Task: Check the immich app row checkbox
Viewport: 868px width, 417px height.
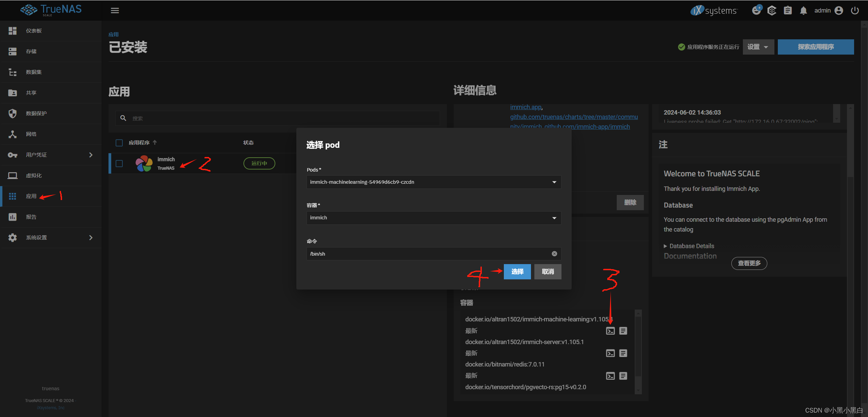Action: click(119, 163)
